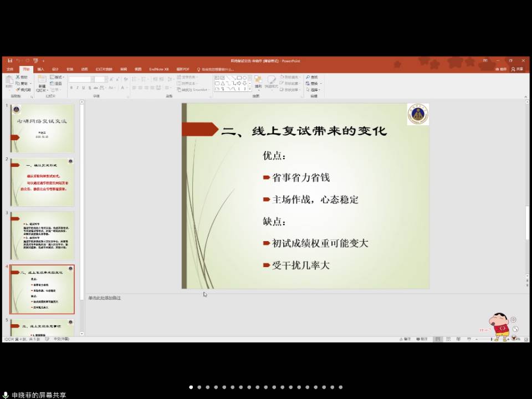The width and height of the screenshot is (532, 399).
Task: Click the Paste icon in clipboard group
Action: pos(9,81)
